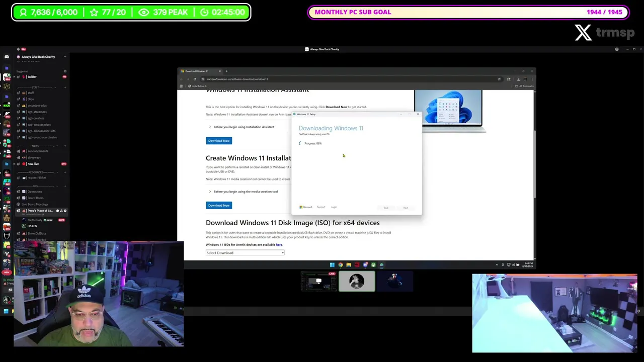Screen dimensions: 644x362
Task: Open All Bookmarks folder
Action: point(524,86)
